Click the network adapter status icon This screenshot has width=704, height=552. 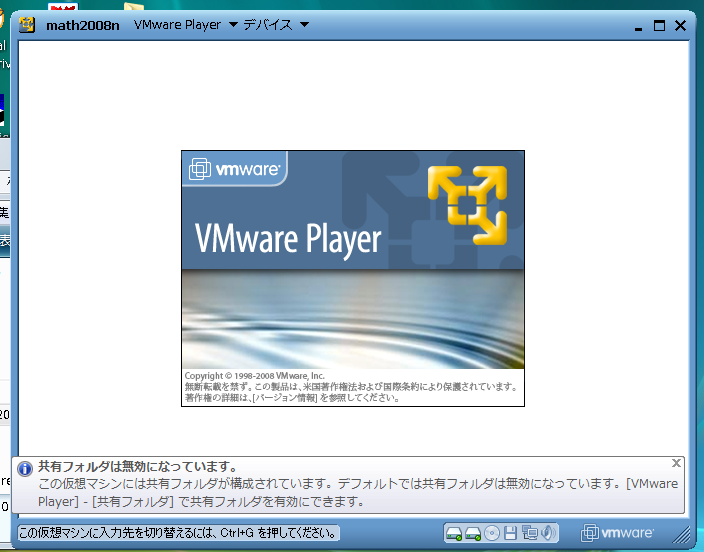(x=529, y=533)
